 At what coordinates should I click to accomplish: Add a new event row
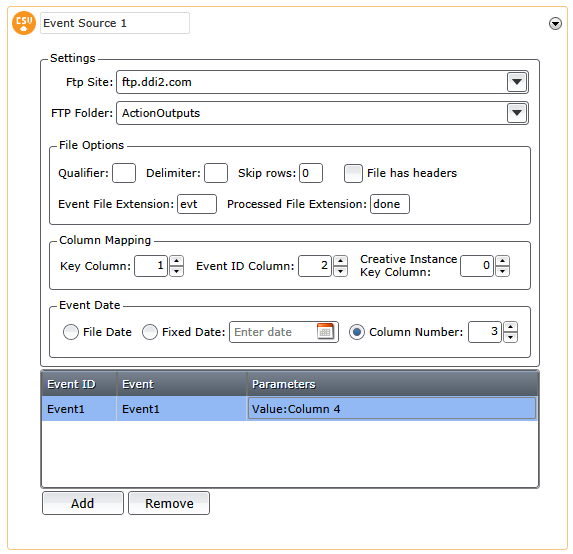[x=83, y=503]
